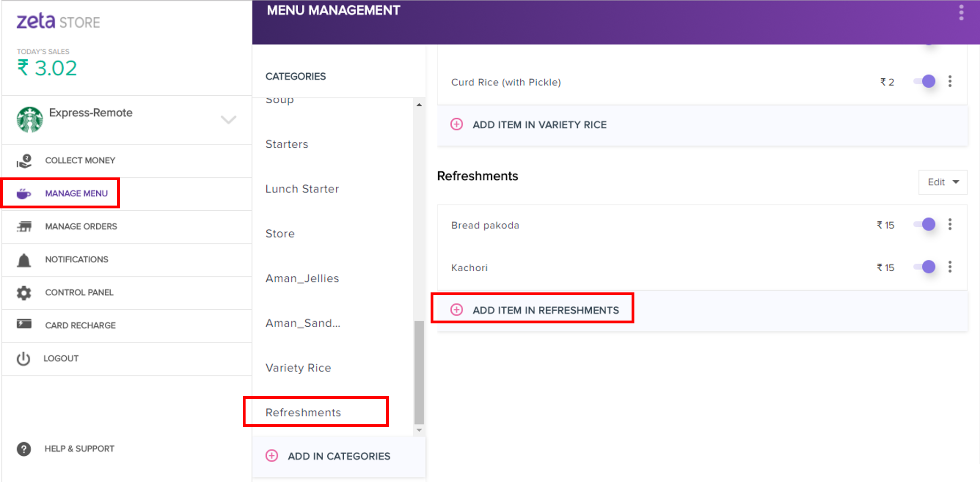Select the Lunch Starter category
980x482 pixels.
click(302, 189)
